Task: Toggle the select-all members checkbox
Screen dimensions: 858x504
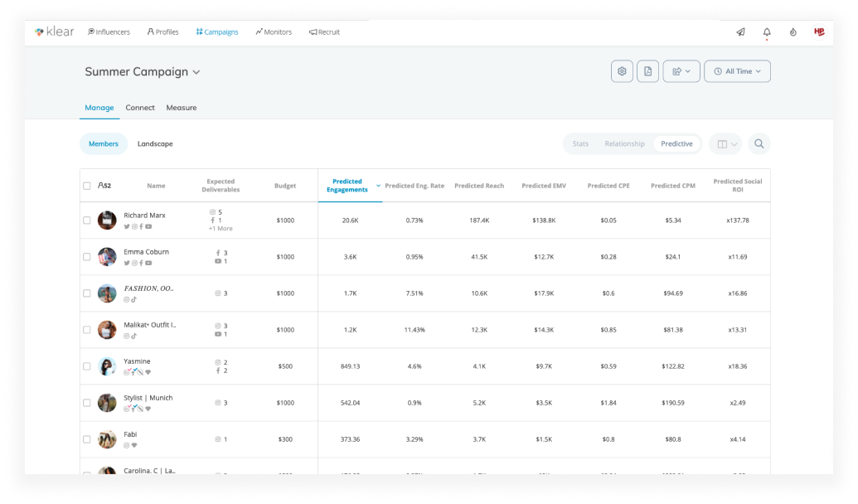Action: click(x=86, y=186)
